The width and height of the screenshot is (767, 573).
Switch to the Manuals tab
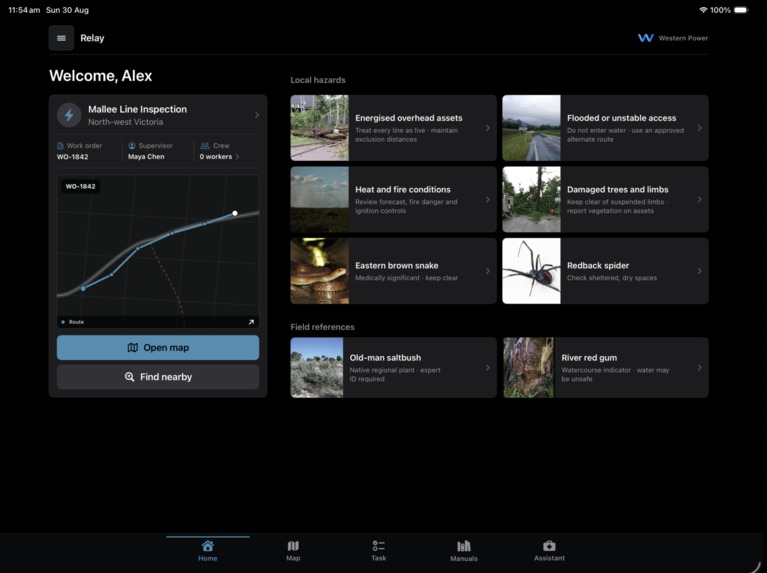coord(464,550)
